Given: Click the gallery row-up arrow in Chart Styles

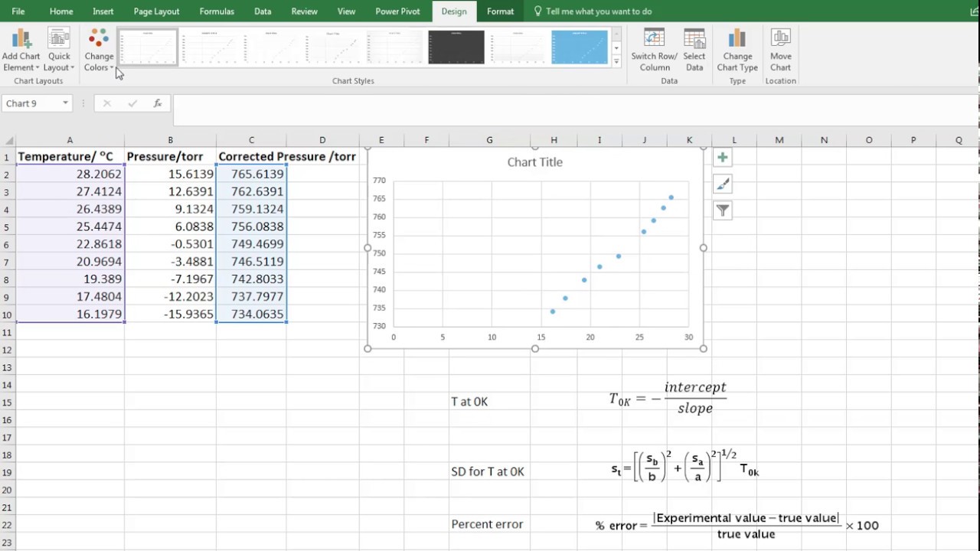Looking at the screenshot, I should coord(616,35).
